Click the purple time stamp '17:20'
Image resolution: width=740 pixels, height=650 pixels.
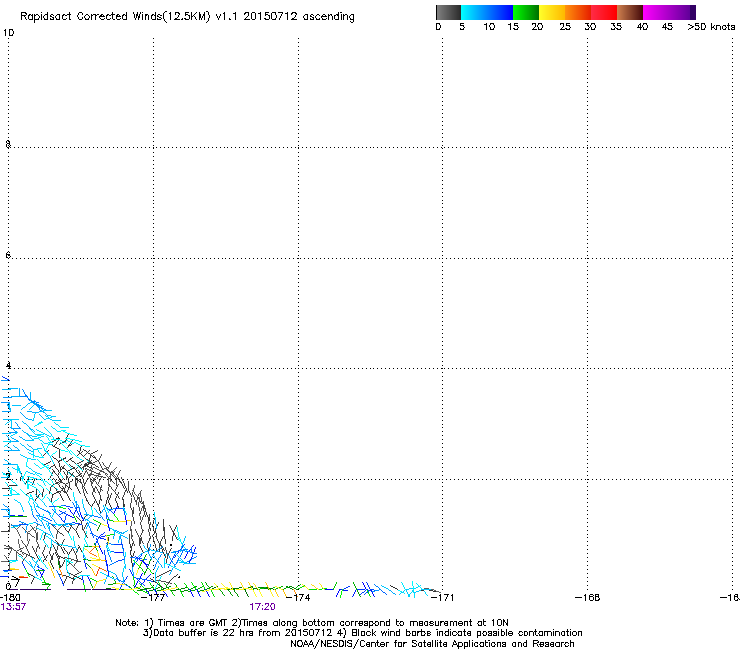coord(262,607)
